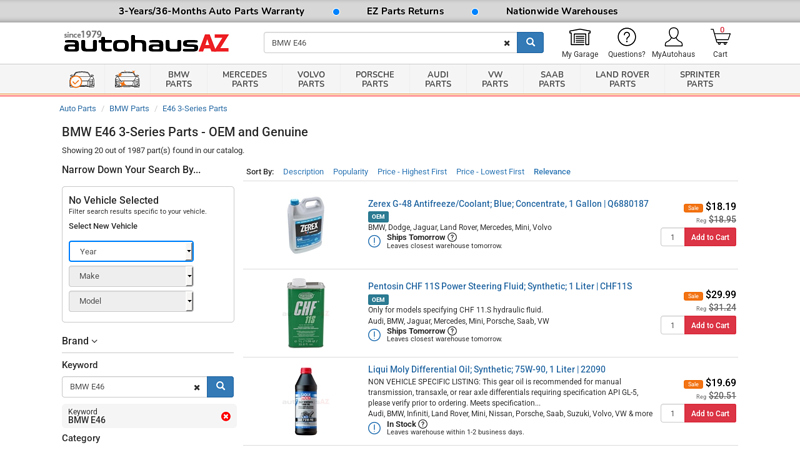Open the Porsche Parts menu
The height and width of the screenshot is (450, 800).
[x=375, y=79]
